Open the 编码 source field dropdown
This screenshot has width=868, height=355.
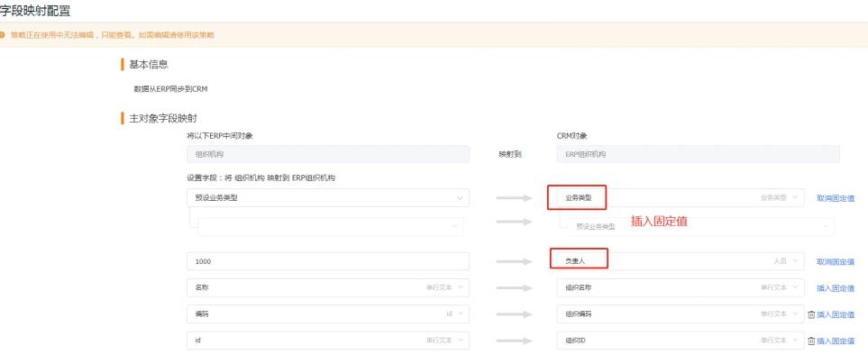coord(328,314)
